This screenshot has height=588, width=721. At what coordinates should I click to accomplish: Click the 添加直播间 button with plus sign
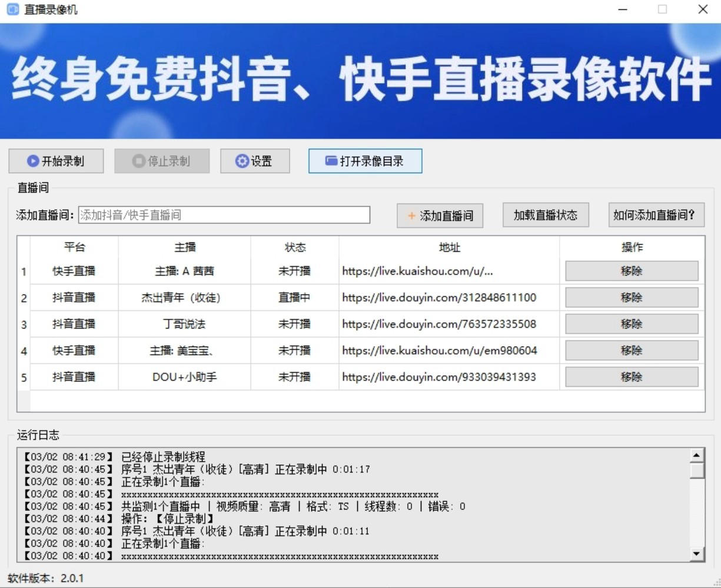coord(440,215)
